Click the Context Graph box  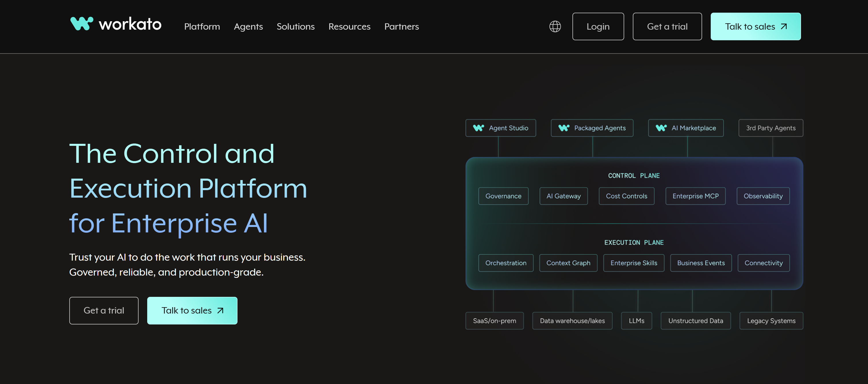tap(568, 263)
